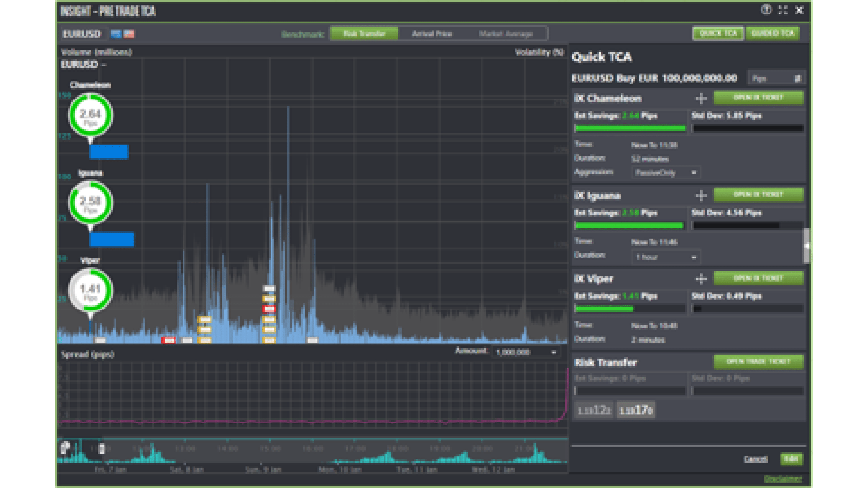The image size is (868, 488).
Task: Select the Arrival Price benchmark option
Action: (x=432, y=34)
